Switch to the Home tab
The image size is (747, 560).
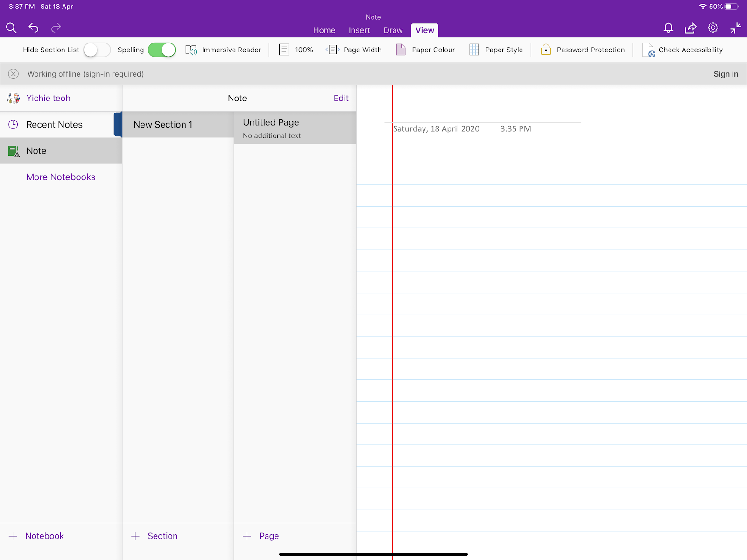pos(324,30)
